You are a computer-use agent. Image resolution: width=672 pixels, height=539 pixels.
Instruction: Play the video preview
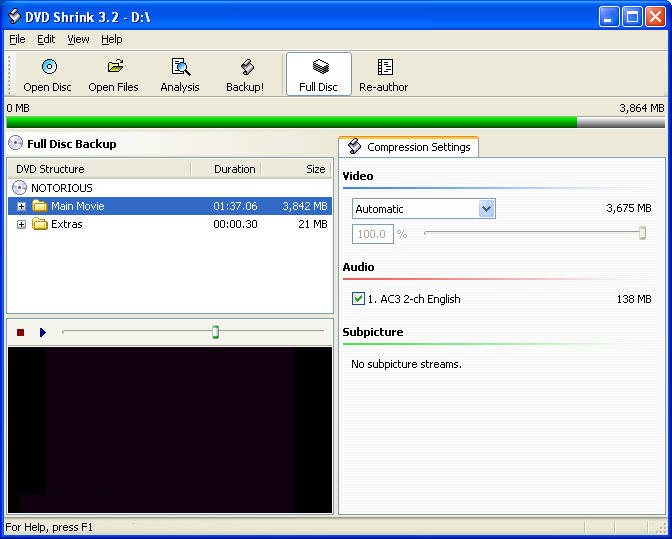[42, 332]
